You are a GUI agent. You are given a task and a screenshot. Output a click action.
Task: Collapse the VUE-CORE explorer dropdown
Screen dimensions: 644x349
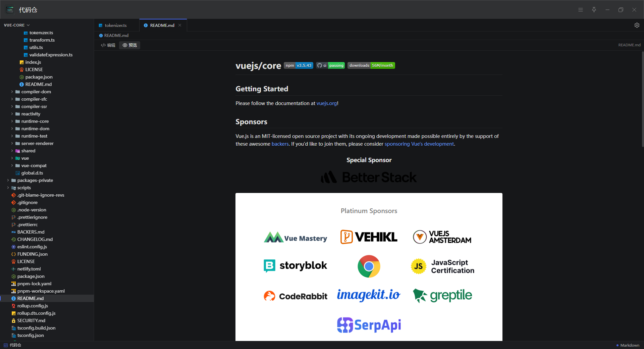(17, 25)
